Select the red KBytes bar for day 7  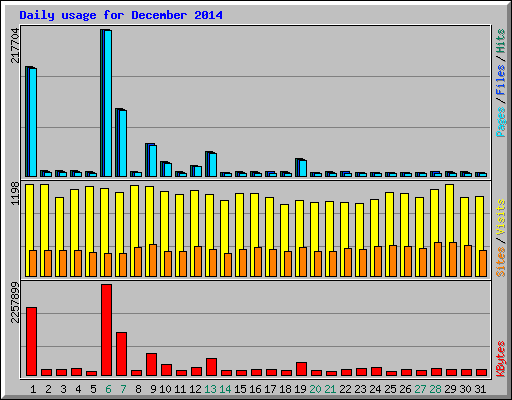(x=121, y=354)
